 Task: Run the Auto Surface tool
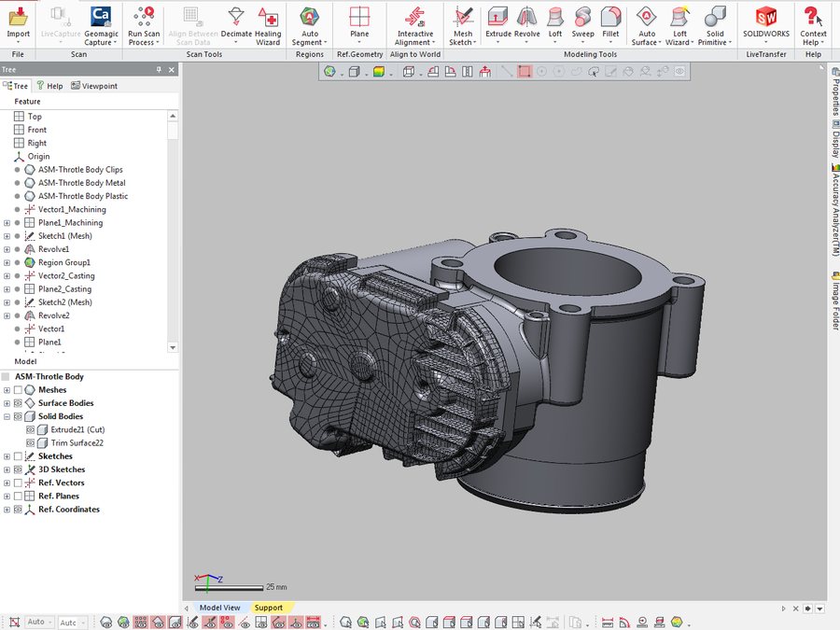(646, 25)
